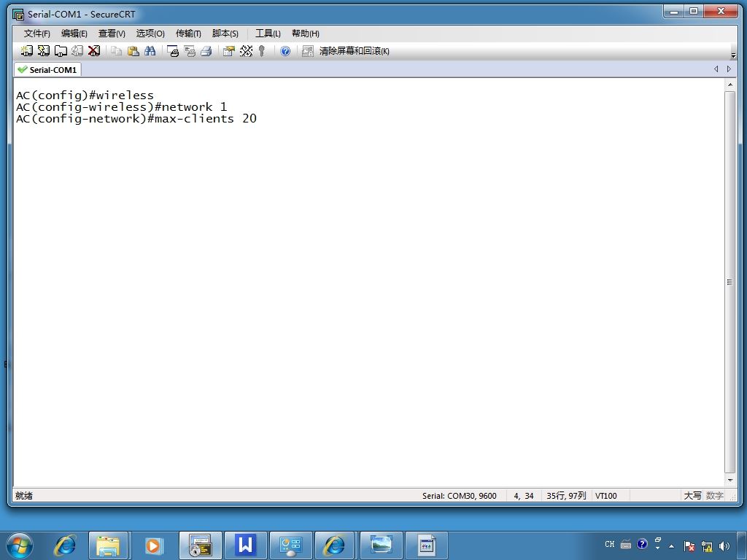Click the Connect in Tab icon
Screen dimensions: 747x560
pyautogui.click(x=61, y=51)
